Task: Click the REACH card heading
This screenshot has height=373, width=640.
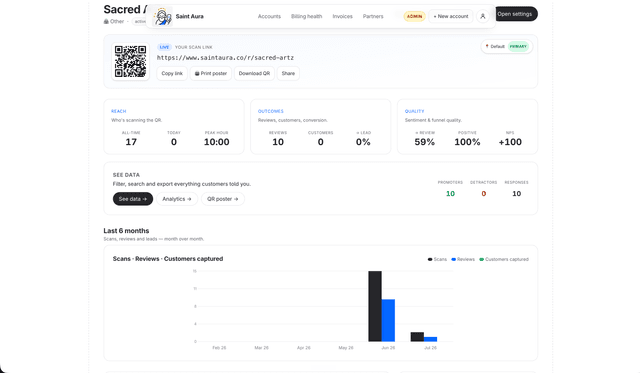Action: (118, 111)
